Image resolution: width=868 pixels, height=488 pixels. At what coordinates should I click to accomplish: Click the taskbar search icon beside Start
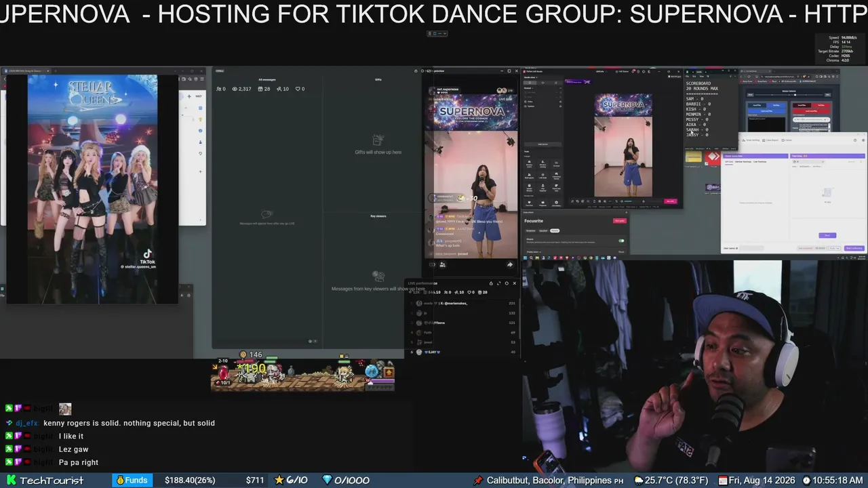pos(532,258)
